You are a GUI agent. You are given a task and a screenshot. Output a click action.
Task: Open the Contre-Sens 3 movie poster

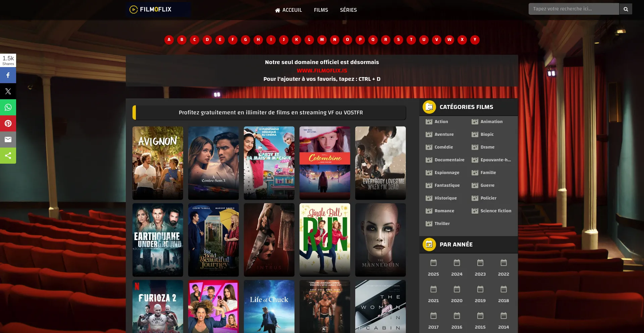(213, 163)
